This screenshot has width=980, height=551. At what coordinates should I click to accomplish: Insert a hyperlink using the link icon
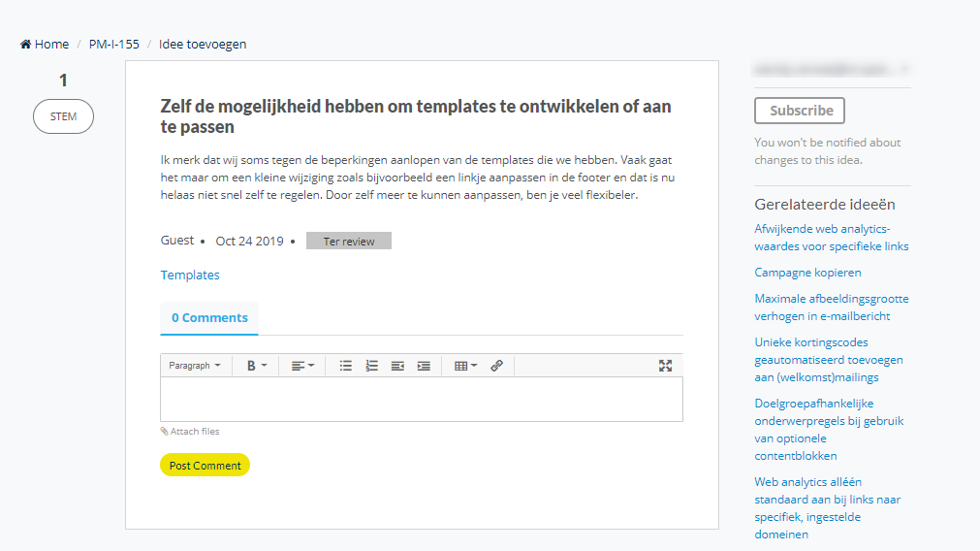click(x=496, y=366)
